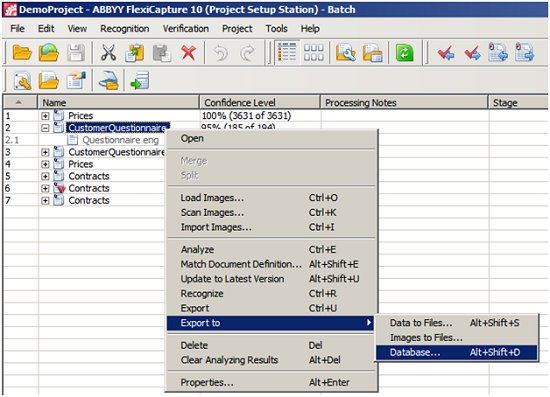Click the ABBYY FlexiCapture title bar logo
The width and height of the screenshot is (550, 397).
coord(10,10)
